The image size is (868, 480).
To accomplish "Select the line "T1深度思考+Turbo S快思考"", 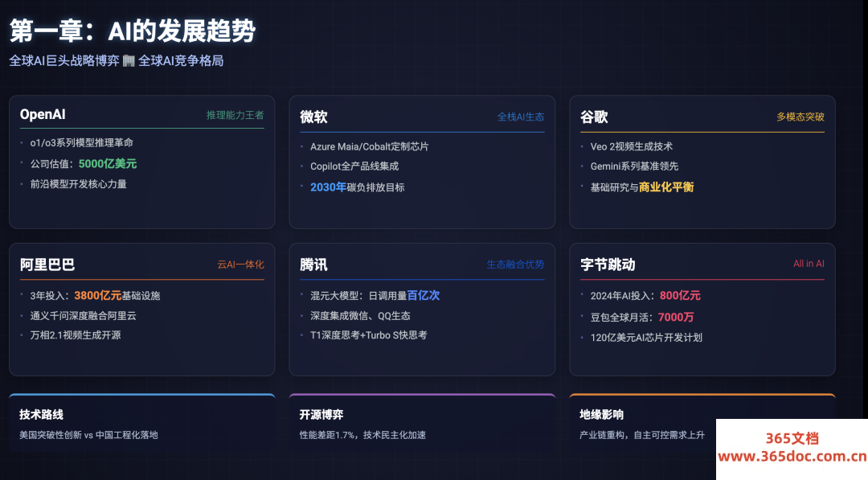I will coord(368,335).
